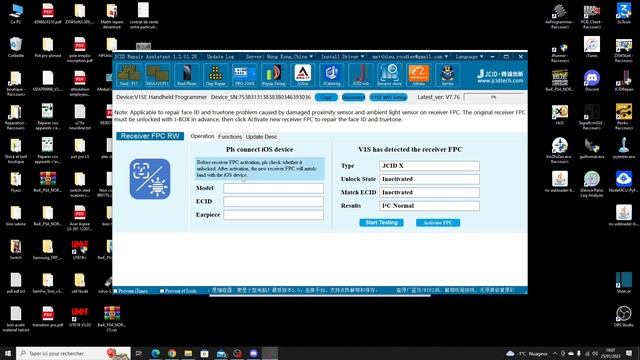Viewport: 640px width, 360px height.
Task: Switch to the Update Desc tab
Action: (261, 137)
